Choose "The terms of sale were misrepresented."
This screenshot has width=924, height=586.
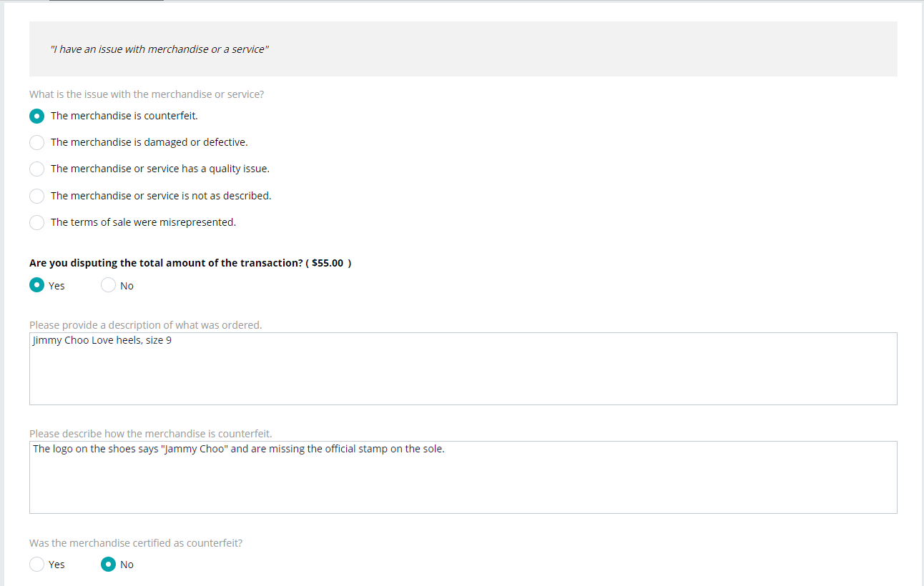(37, 222)
